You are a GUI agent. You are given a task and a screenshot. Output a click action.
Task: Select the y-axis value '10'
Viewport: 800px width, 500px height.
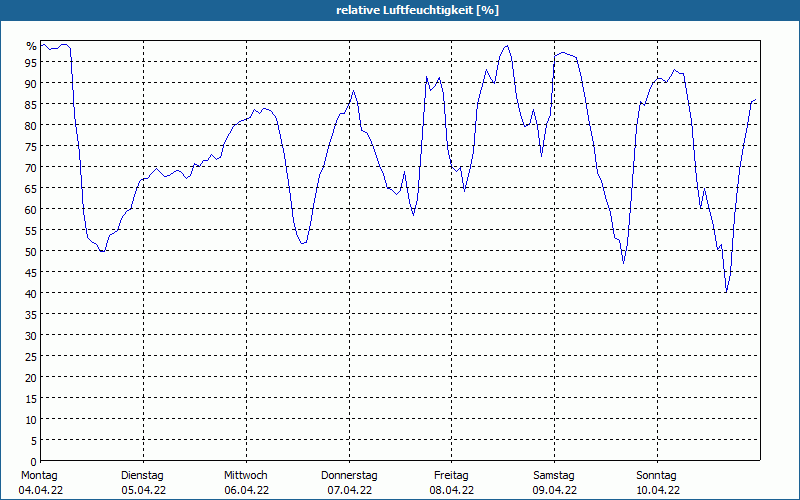tap(32, 420)
